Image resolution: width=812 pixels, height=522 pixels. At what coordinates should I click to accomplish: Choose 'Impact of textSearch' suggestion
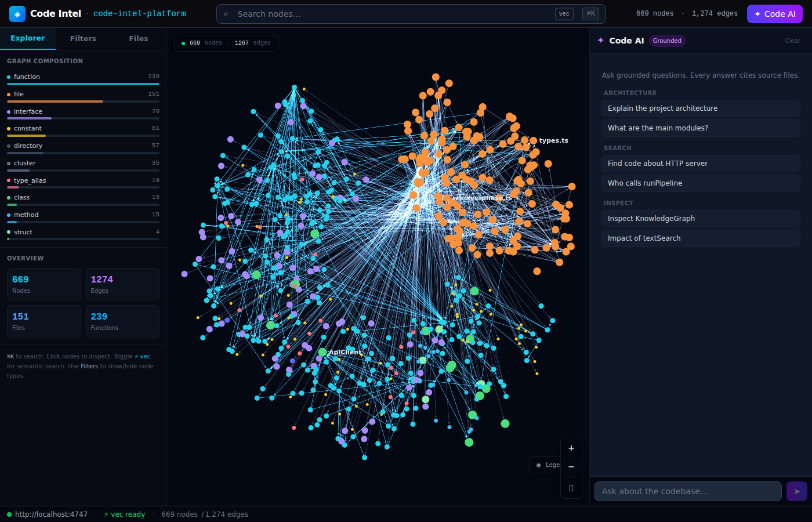click(x=701, y=238)
